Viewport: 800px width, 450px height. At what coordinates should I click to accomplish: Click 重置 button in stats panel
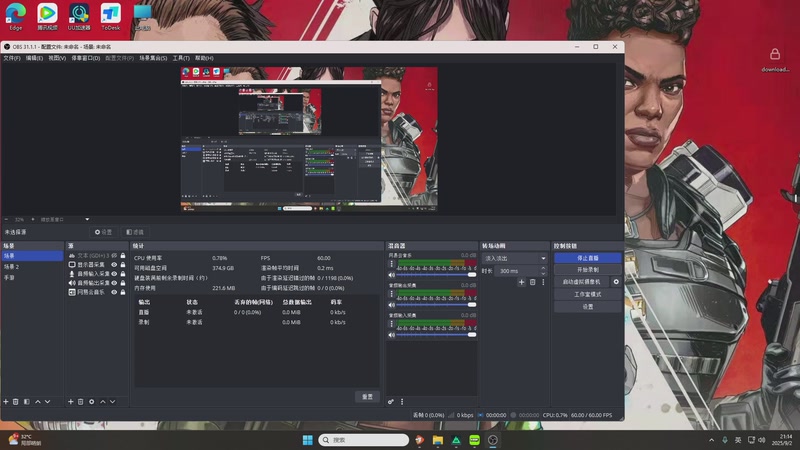(367, 396)
